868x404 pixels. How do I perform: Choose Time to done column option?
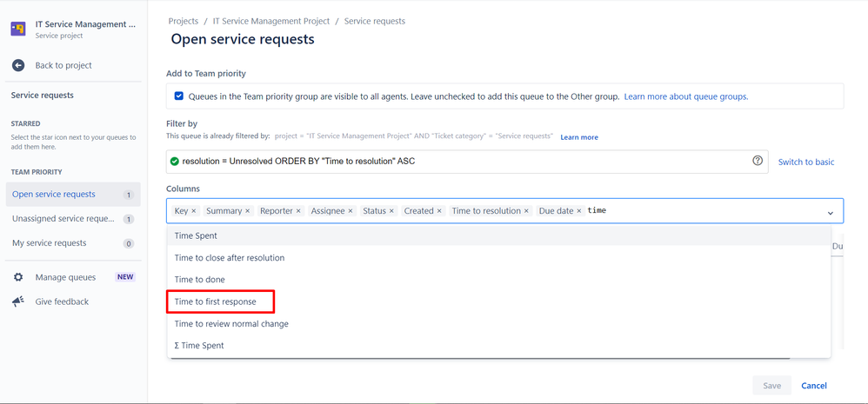click(x=498, y=280)
